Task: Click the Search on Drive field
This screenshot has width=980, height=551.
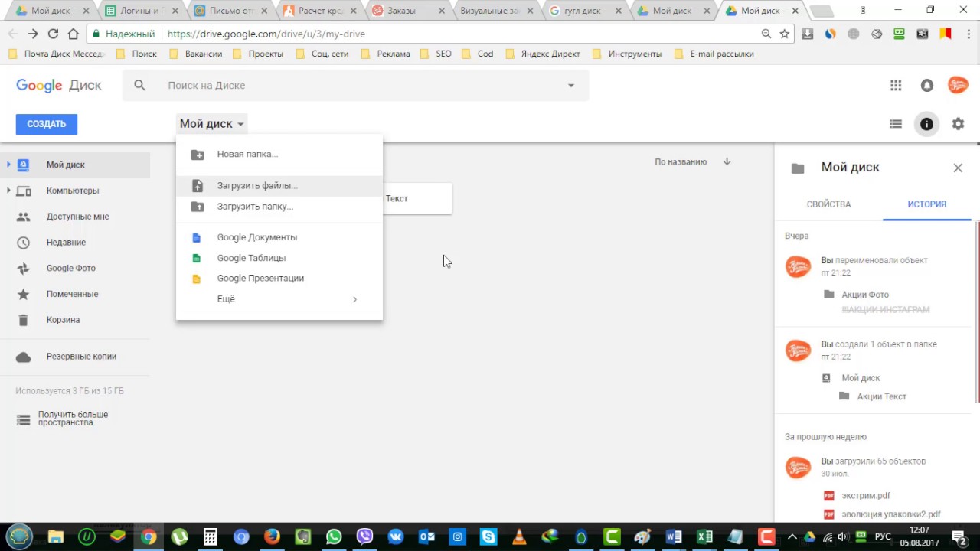Action: tap(356, 86)
